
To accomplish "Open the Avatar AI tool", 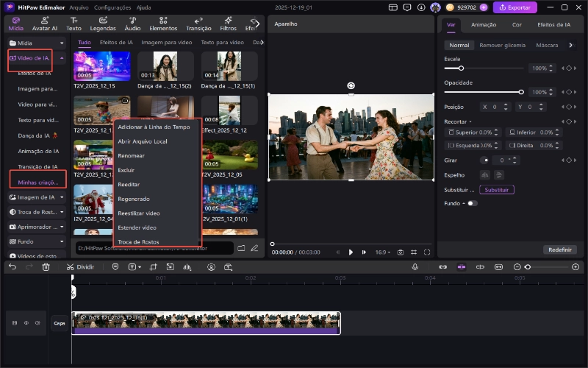I will pos(44,24).
